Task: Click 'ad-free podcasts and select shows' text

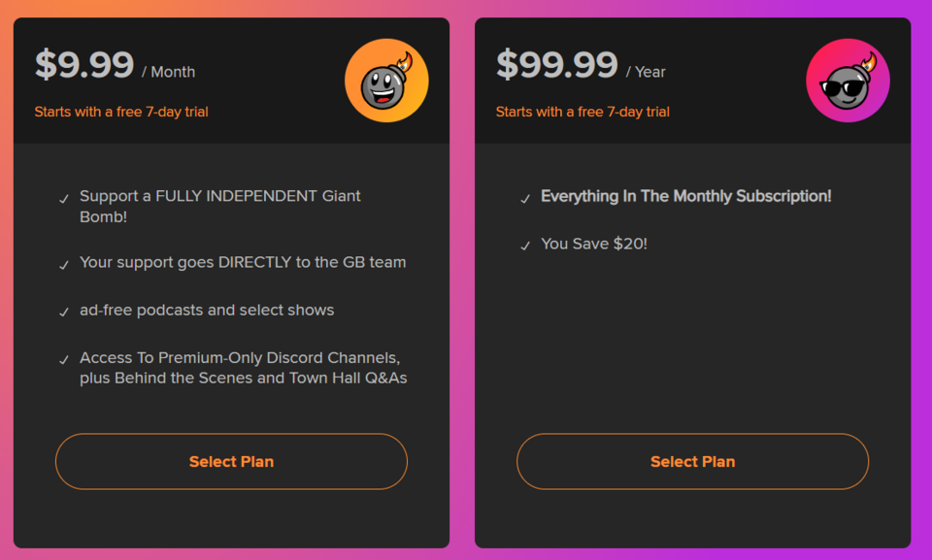Action: point(207,311)
